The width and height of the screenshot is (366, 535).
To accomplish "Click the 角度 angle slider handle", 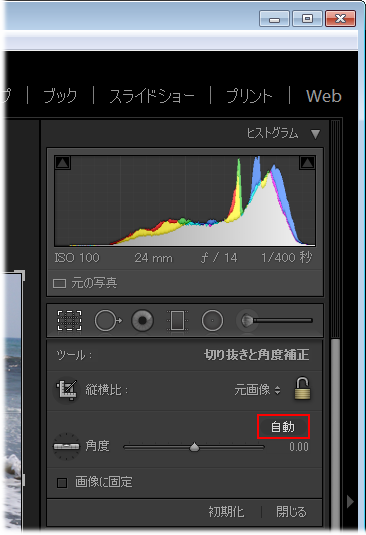I will click(x=194, y=447).
